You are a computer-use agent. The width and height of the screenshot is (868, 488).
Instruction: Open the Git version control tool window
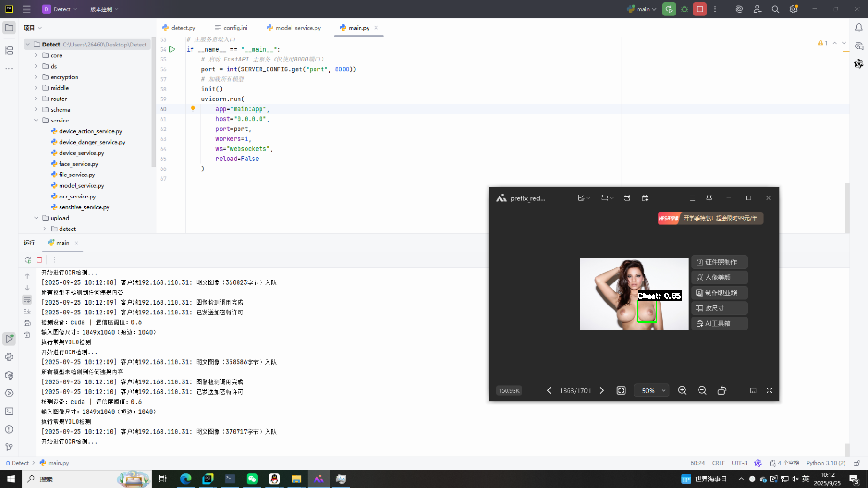[x=9, y=447]
